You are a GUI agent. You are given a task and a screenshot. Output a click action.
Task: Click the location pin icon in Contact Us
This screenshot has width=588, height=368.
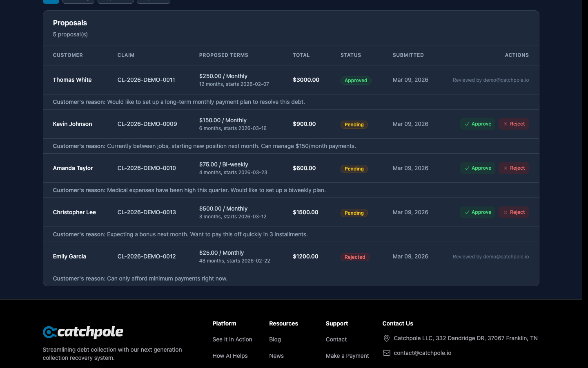coord(386,338)
